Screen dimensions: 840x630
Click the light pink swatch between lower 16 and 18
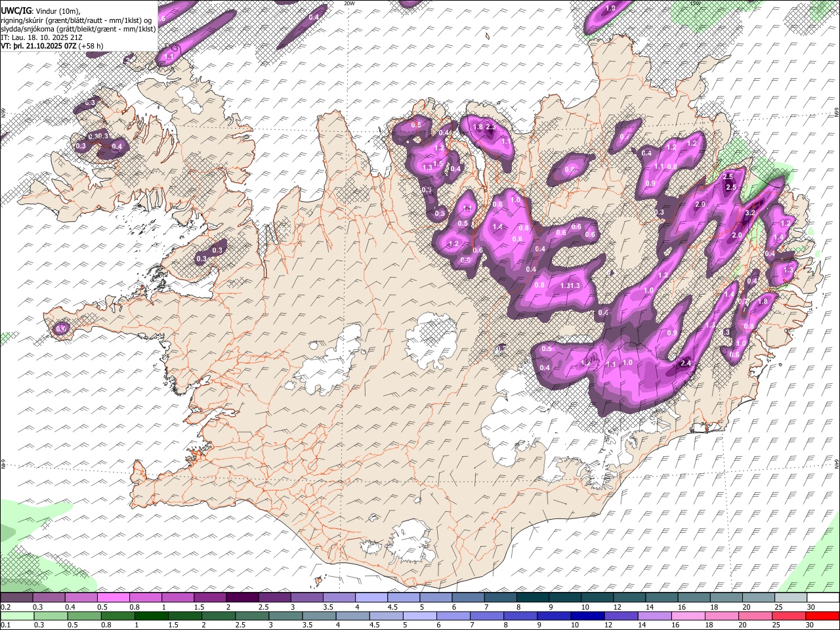pyautogui.click(x=688, y=615)
